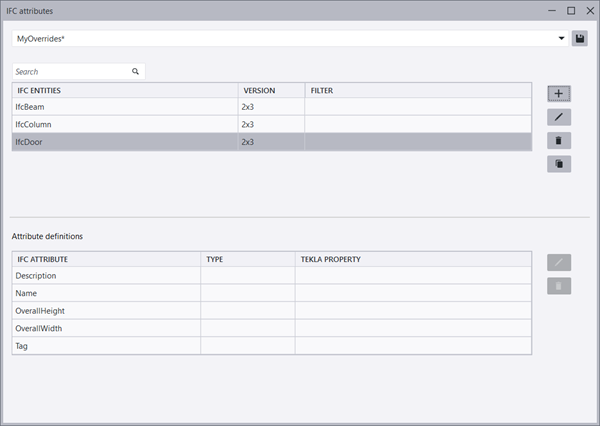
Task: Open the MyOverrides settings dropdown arrow
Action: pyautogui.click(x=561, y=38)
